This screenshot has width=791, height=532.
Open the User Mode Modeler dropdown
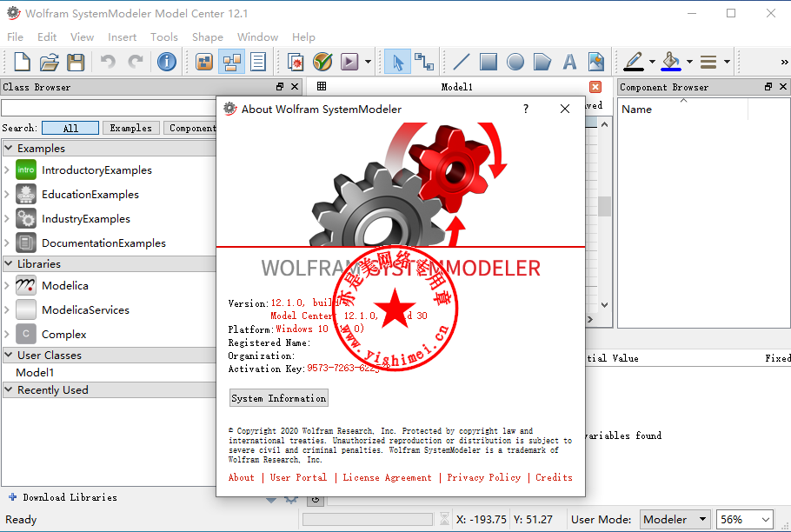point(675,519)
